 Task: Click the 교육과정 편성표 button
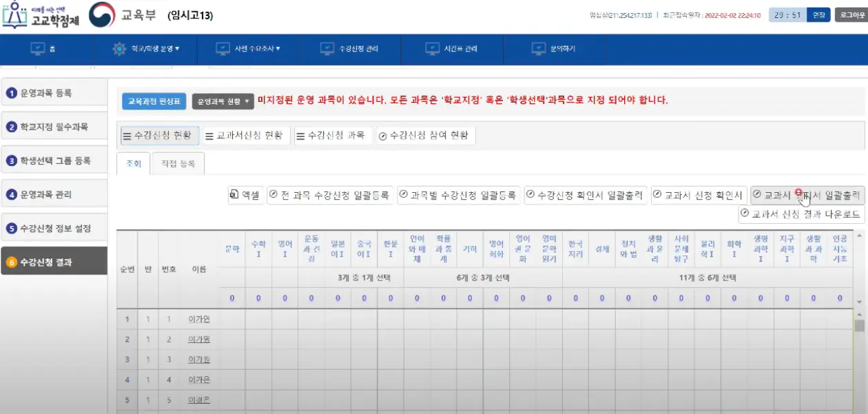coord(154,101)
